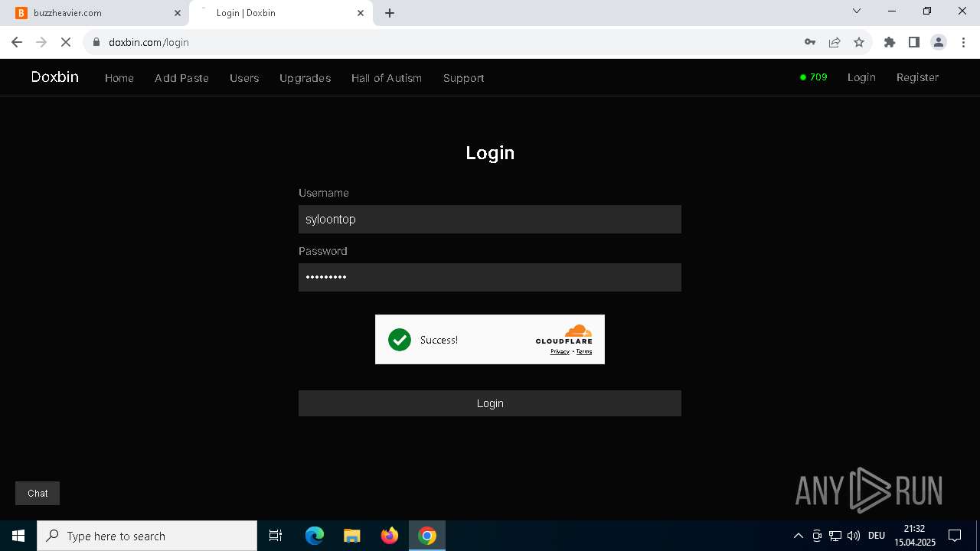Close the buzzheavier.com tab
980x551 pixels.
click(178, 13)
